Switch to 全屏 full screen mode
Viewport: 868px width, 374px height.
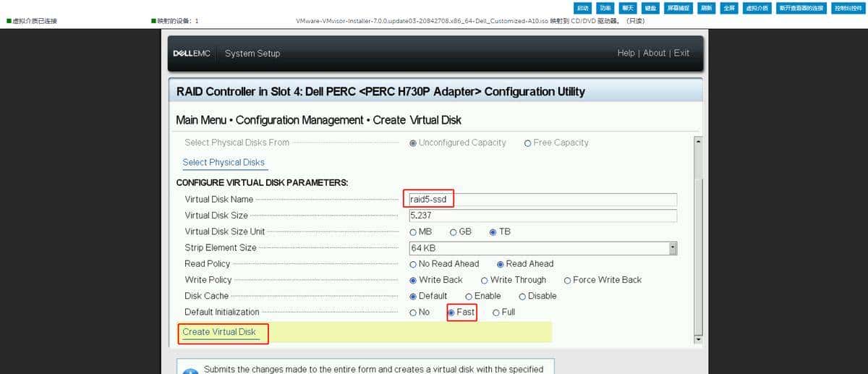click(729, 8)
